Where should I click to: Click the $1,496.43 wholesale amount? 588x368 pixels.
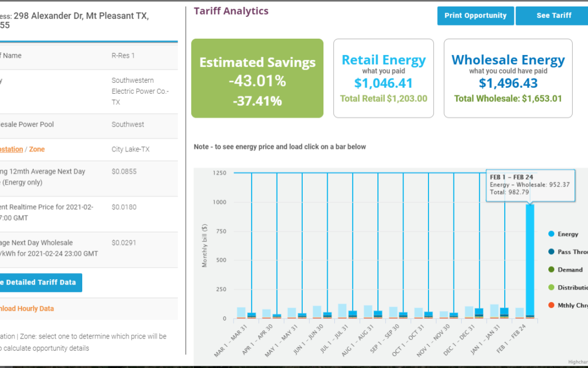coord(508,83)
